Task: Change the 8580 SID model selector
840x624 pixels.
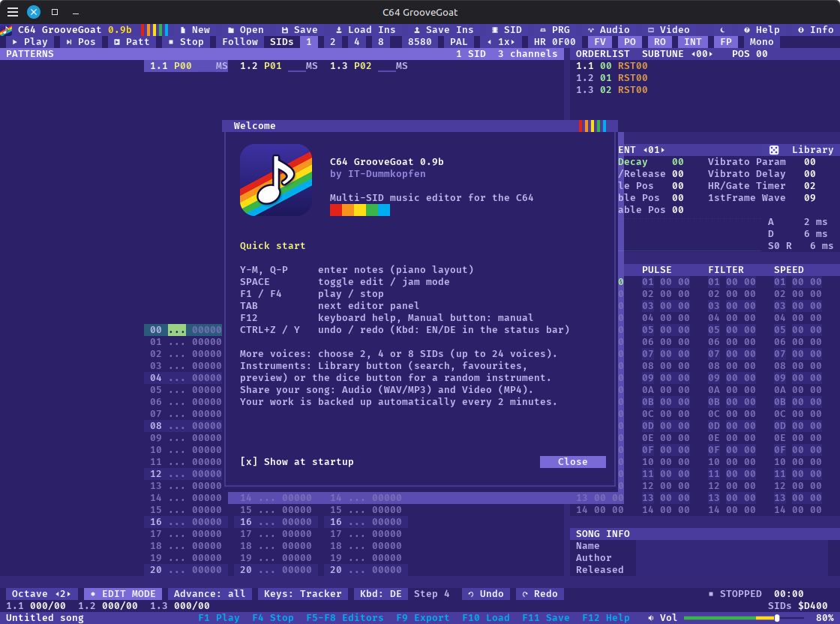Action: (419, 42)
